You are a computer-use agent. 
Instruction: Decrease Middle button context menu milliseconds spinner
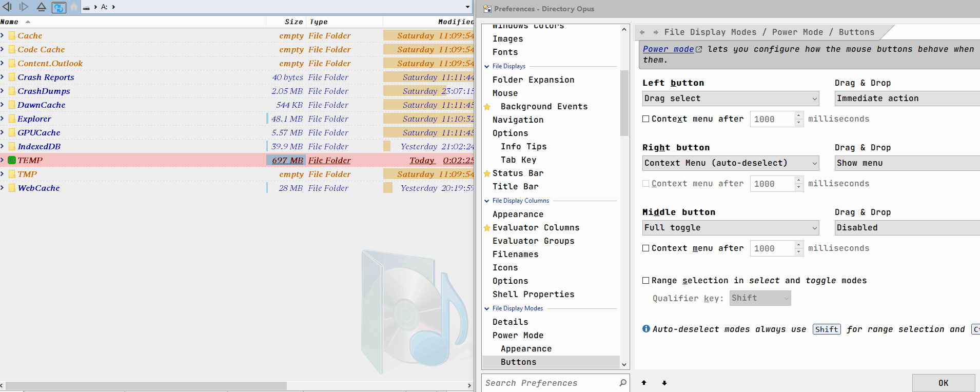point(799,252)
